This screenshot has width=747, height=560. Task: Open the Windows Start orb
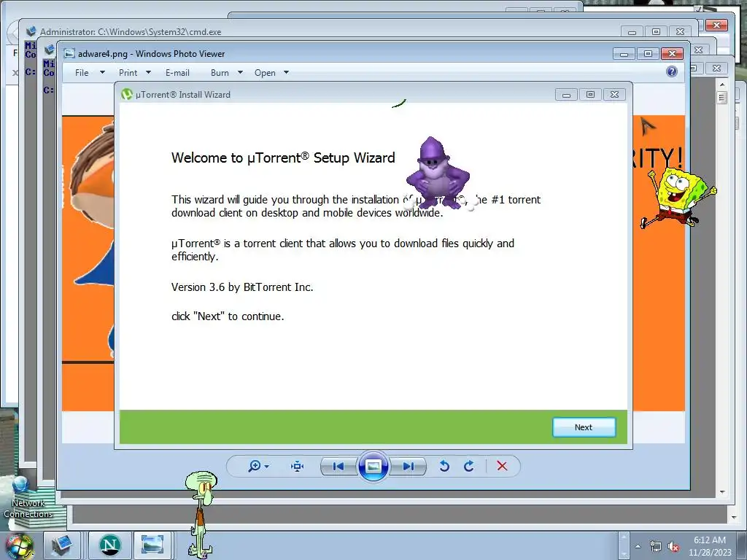point(19,547)
